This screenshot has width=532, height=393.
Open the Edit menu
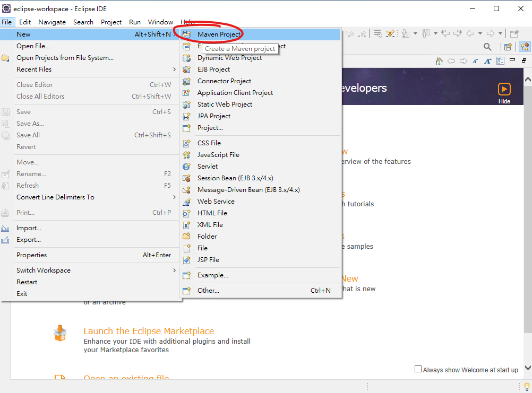[25, 22]
